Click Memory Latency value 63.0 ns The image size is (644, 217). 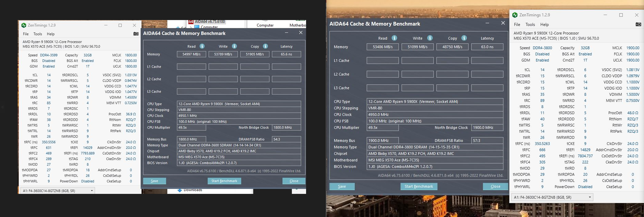[487, 47]
